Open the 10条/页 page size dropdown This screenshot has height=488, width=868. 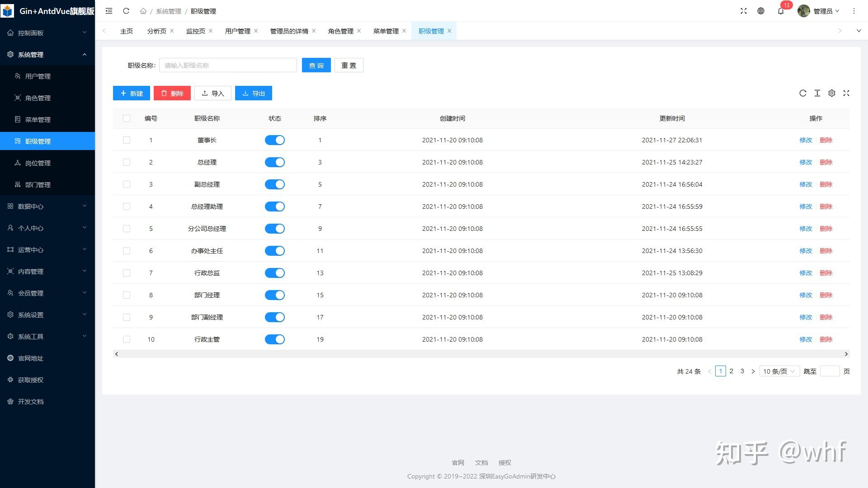[778, 371]
